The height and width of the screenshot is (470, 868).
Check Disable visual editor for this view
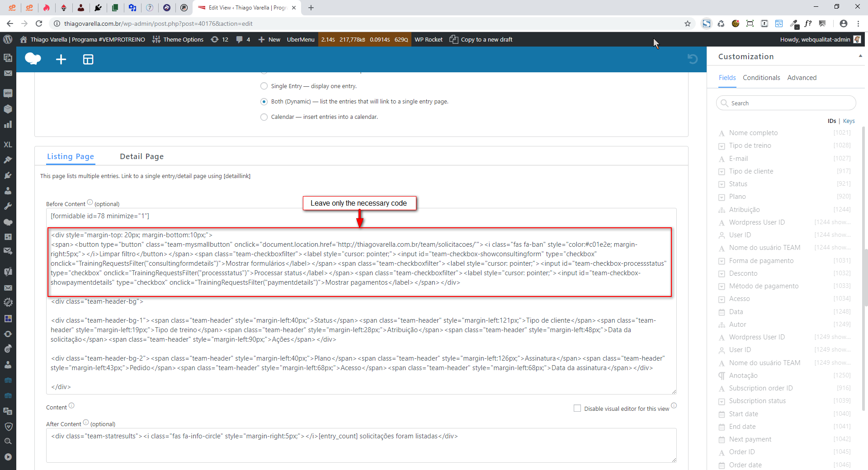point(577,408)
